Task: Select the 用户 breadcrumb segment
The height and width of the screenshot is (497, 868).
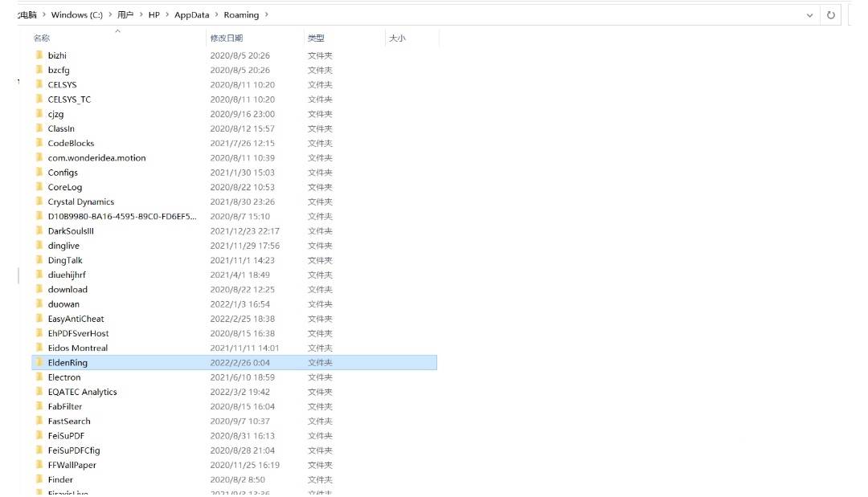Action: point(125,15)
